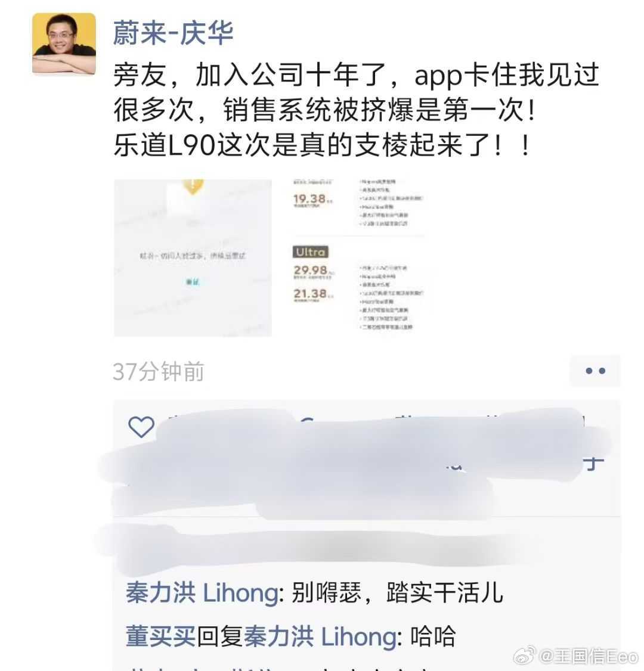Screen dimensions: 644x671
Task: Tap the two-dot like and comment button
Action: click(595, 371)
